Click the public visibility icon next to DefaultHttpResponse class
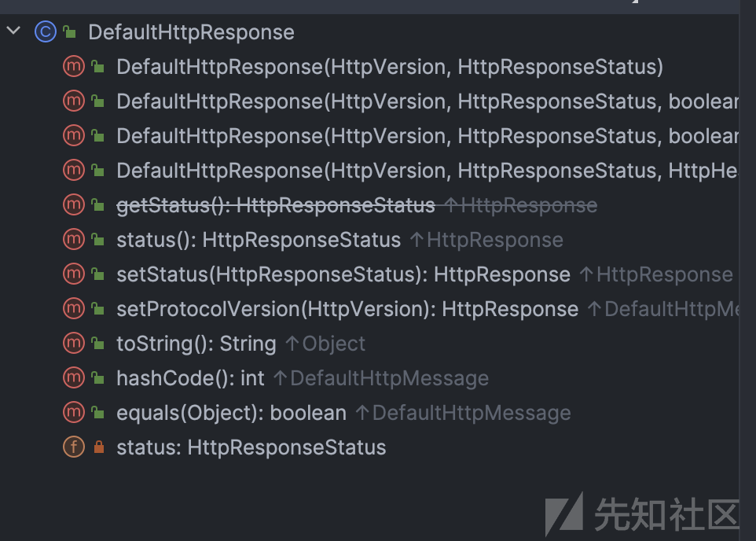 [x=69, y=32]
